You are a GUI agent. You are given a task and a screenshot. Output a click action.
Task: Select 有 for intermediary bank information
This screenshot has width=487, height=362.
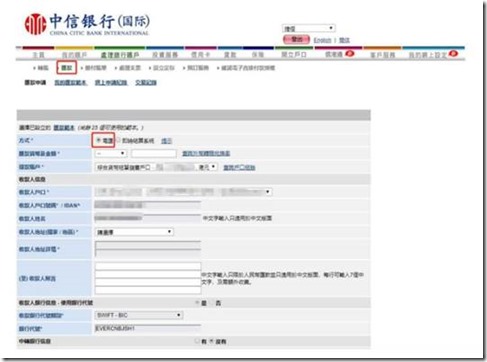[x=197, y=341]
